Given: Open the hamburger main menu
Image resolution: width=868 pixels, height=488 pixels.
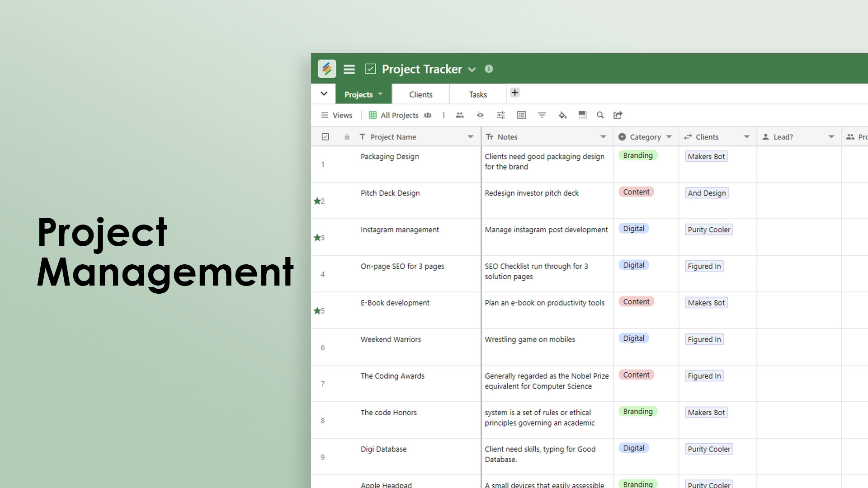Looking at the screenshot, I should tap(349, 69).
